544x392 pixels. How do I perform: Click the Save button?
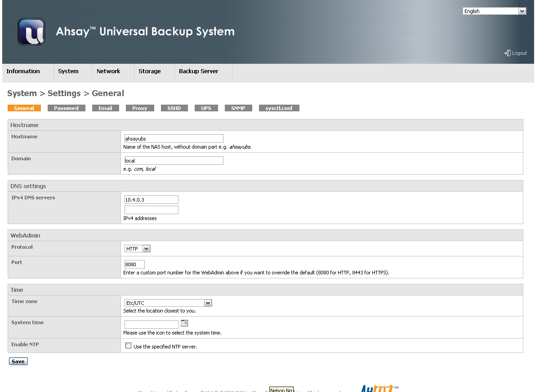18,361
